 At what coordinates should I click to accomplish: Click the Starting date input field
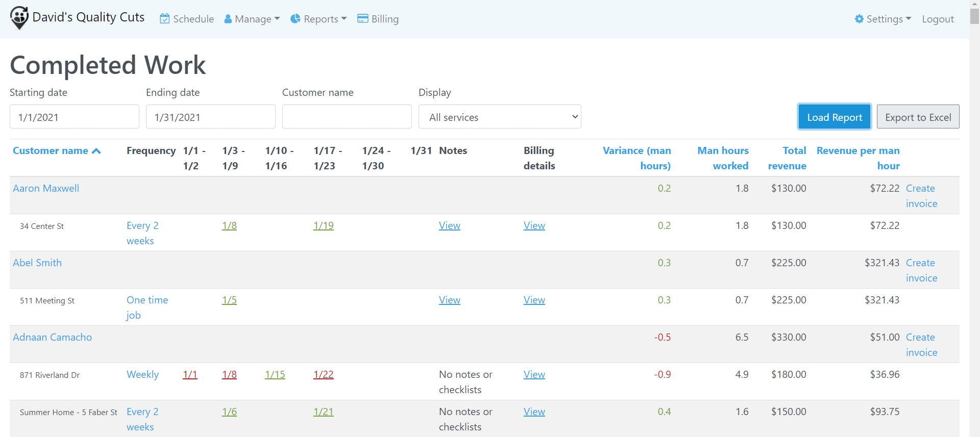click(75, 117)
